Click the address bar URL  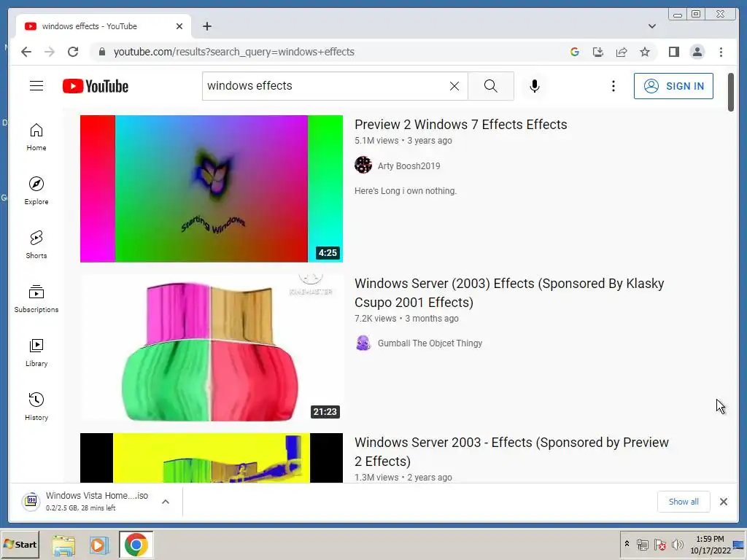(x=234, y=52)
